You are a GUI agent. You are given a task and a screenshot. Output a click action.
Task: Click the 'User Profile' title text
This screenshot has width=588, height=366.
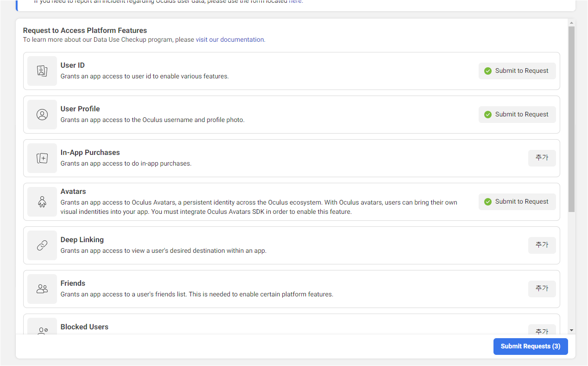pos(80,109)
